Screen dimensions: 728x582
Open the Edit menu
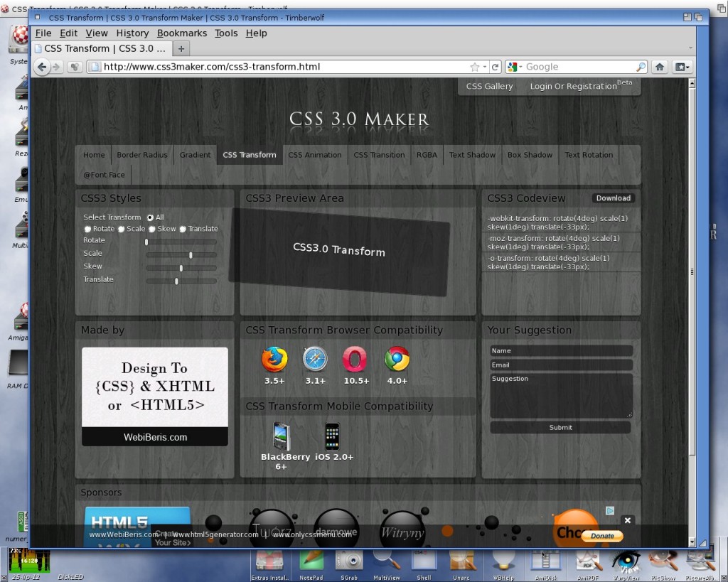click(x=68, y=33)
